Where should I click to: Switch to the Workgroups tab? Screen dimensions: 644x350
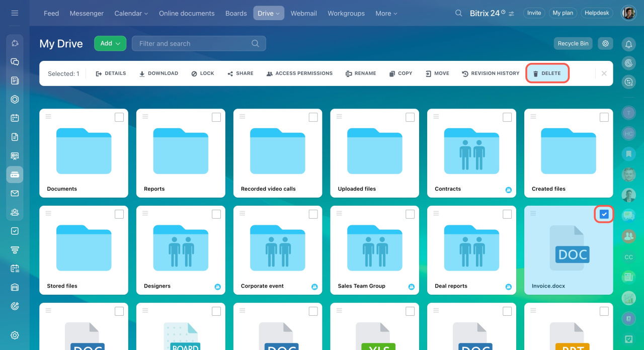coord(346,13)
